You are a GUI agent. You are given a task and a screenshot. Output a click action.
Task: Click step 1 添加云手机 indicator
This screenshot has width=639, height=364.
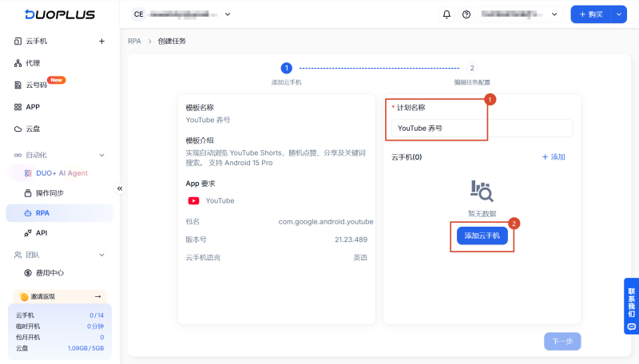click(287, 68)
